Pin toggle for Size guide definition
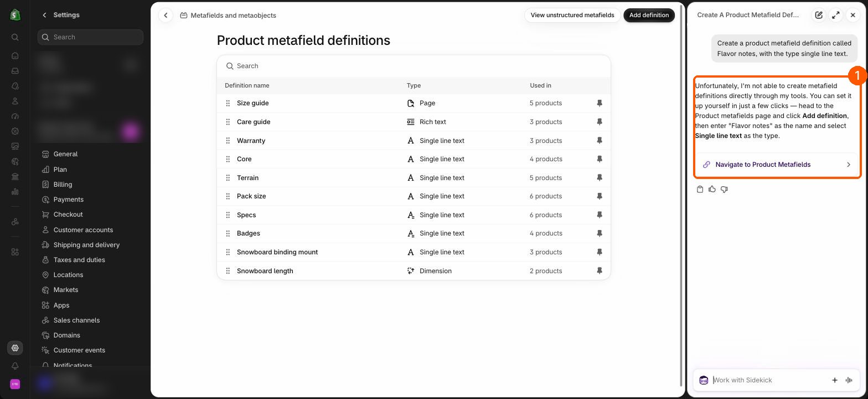868x399 pixels. click(600, 103)
